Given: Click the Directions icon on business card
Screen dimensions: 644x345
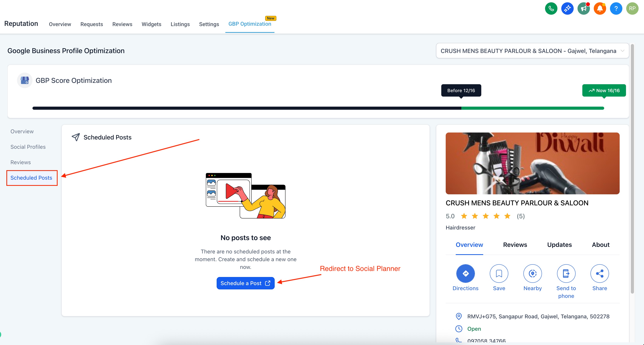Looking at the screenshot, I should [465, 274].
